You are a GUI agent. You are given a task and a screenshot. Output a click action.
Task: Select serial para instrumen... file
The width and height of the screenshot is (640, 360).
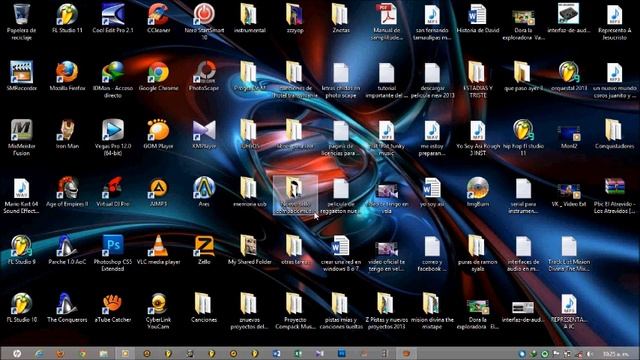click(523, 196)
